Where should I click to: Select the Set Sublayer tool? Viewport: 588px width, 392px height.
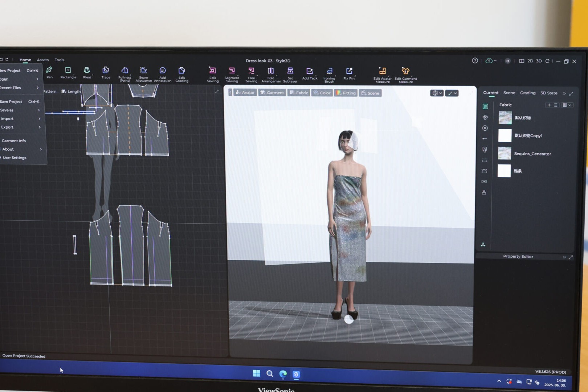tap(290, 74)
